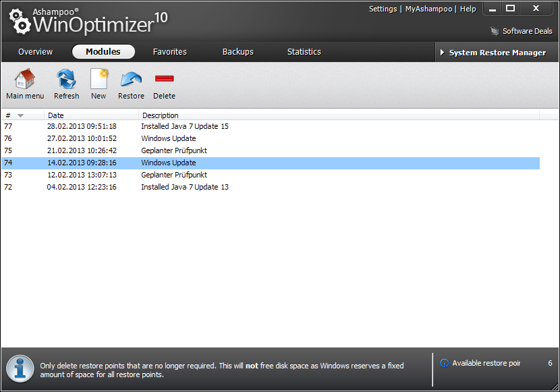Click date 21.02.2013 10:26:42
Screen dimensions: 560x392
pos(82,150)
